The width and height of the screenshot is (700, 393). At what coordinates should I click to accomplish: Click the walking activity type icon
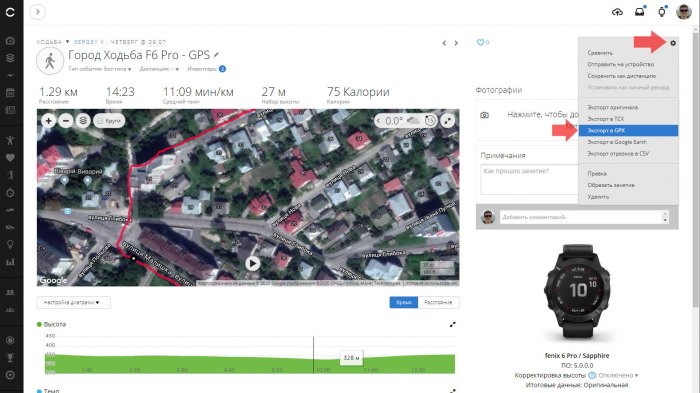50,61
